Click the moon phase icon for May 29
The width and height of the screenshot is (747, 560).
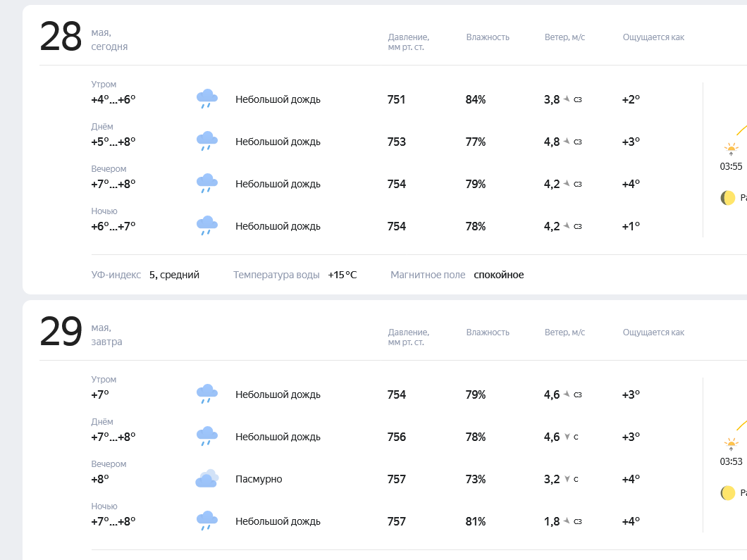coord(727,493)
